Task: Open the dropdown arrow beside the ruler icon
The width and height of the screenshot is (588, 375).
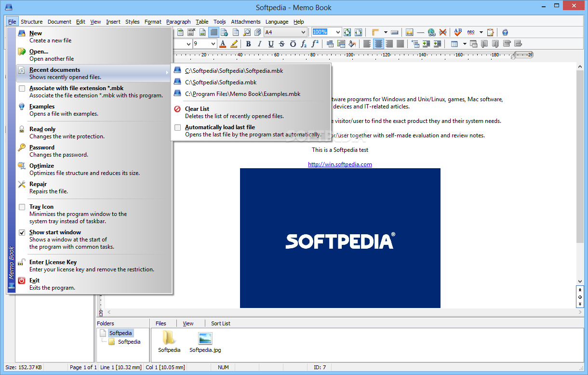Action: (x=385, y=32)
